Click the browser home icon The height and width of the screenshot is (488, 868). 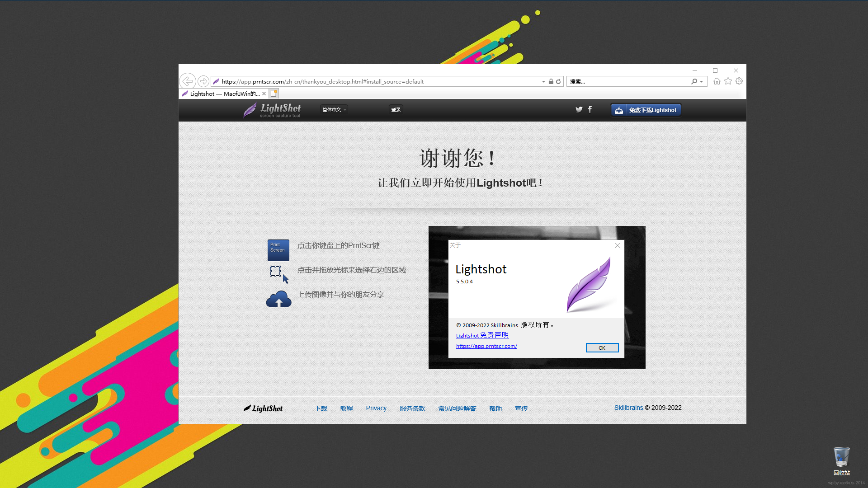point(717,81)
